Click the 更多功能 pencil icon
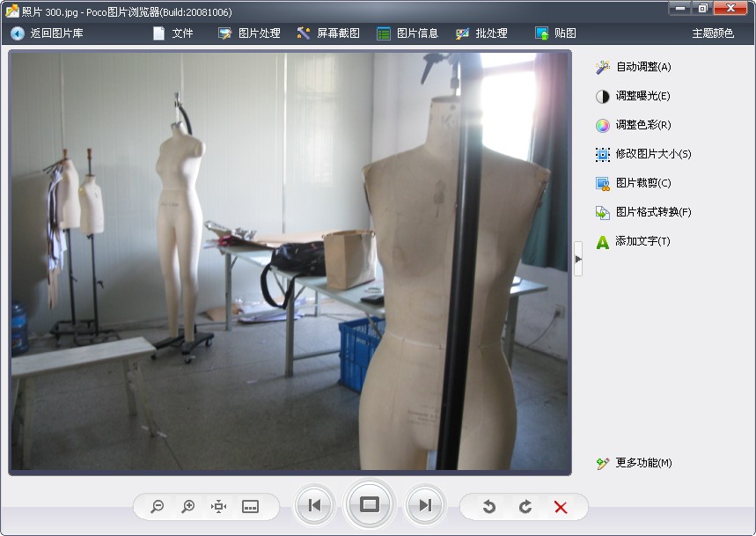Viewport: 756px width, 536px height. coord(603,463)
